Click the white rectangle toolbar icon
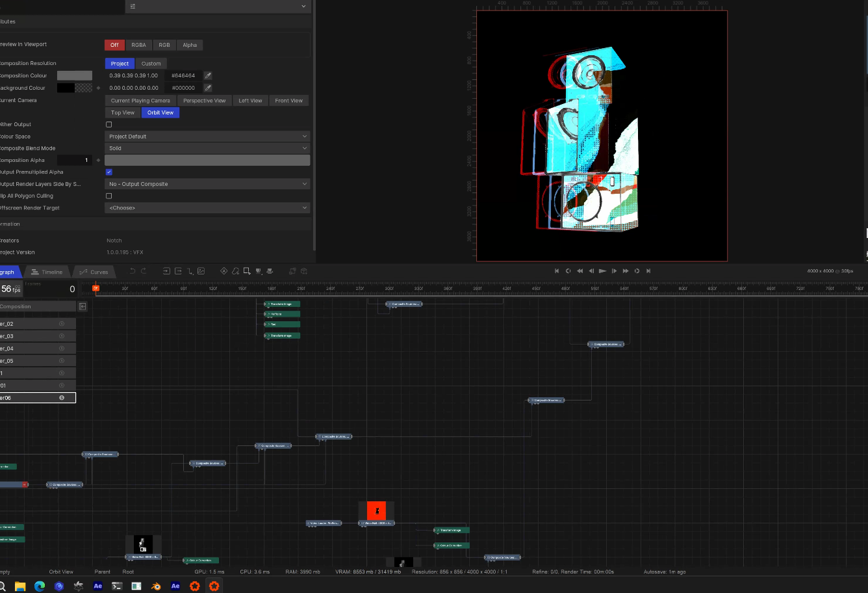 [247, 271]
